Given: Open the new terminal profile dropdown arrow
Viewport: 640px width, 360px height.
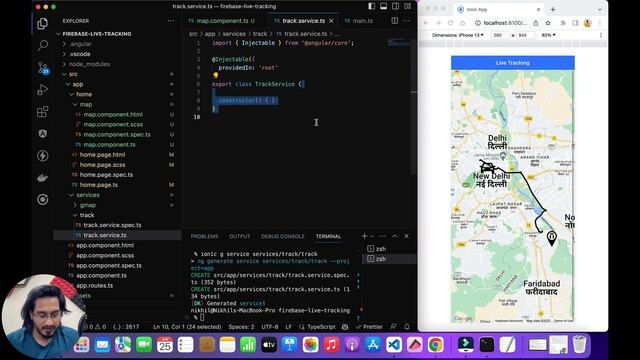Looking at the screenshot, I should pos(372,236).
